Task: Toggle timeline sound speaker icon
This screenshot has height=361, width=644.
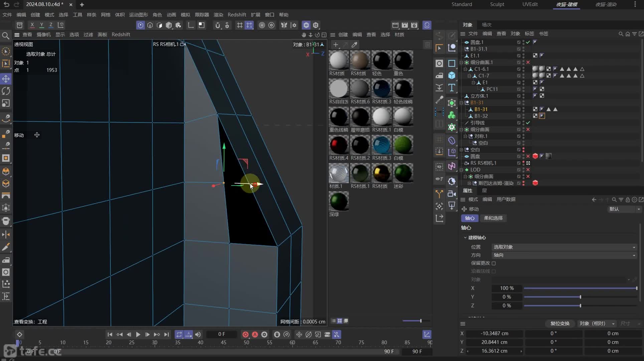Action: tap(198, 335)
